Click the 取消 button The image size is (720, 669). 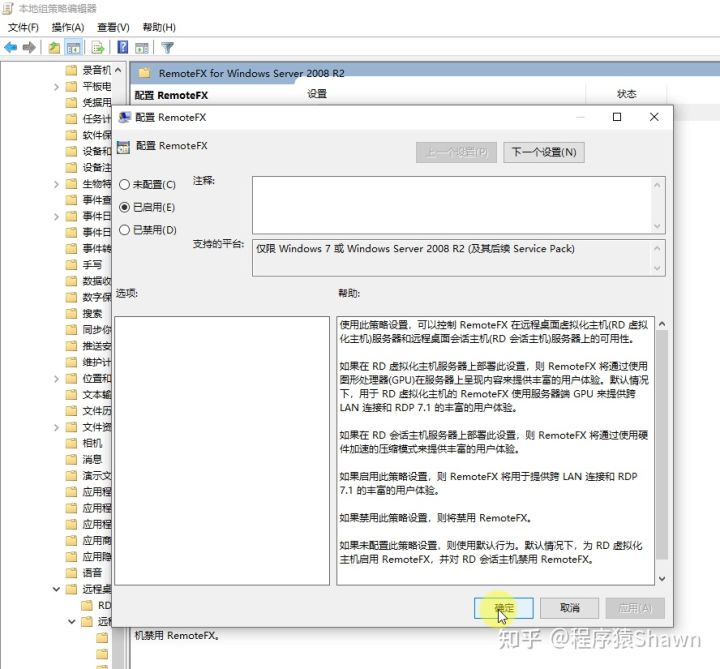point(569,608)
